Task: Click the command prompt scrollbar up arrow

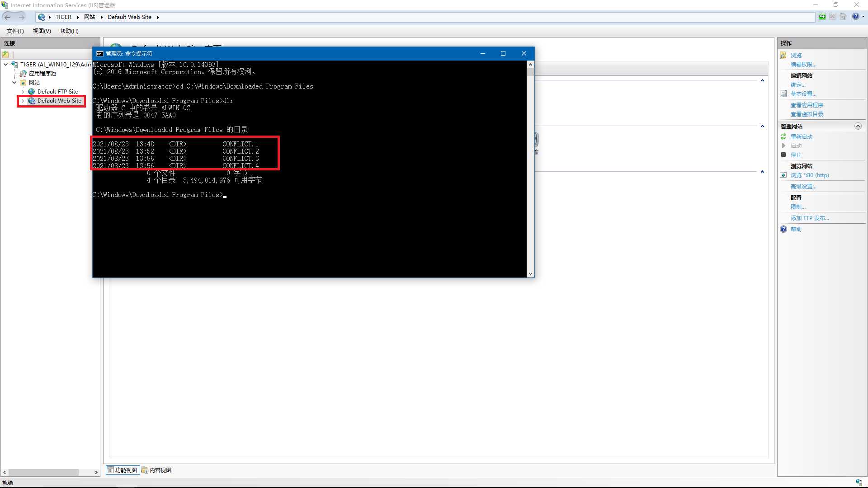Action: [x=530, y=65]
